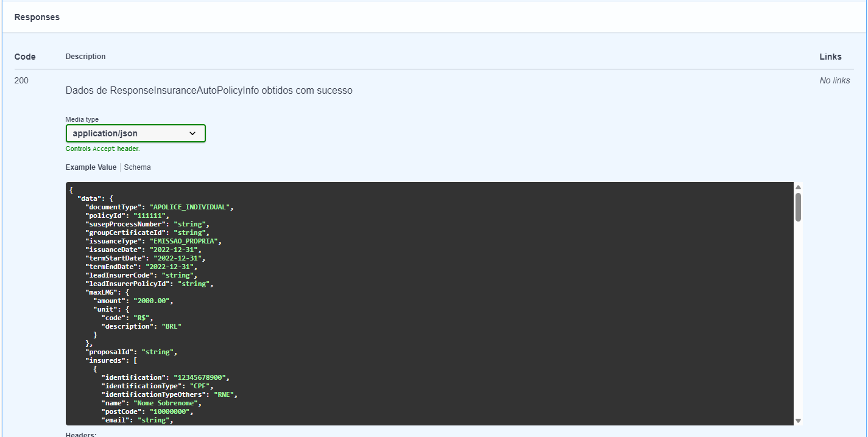Click the "insureds" array key

(105, 360)
